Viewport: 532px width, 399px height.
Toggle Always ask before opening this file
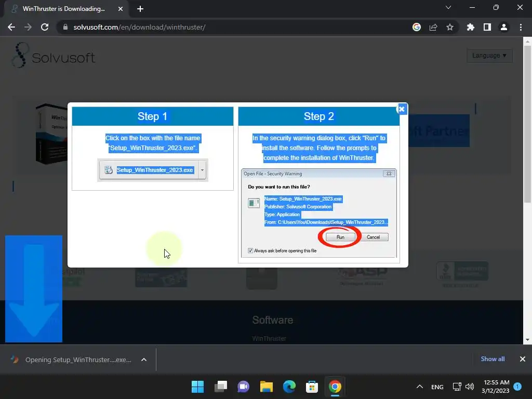pos(250,250)
